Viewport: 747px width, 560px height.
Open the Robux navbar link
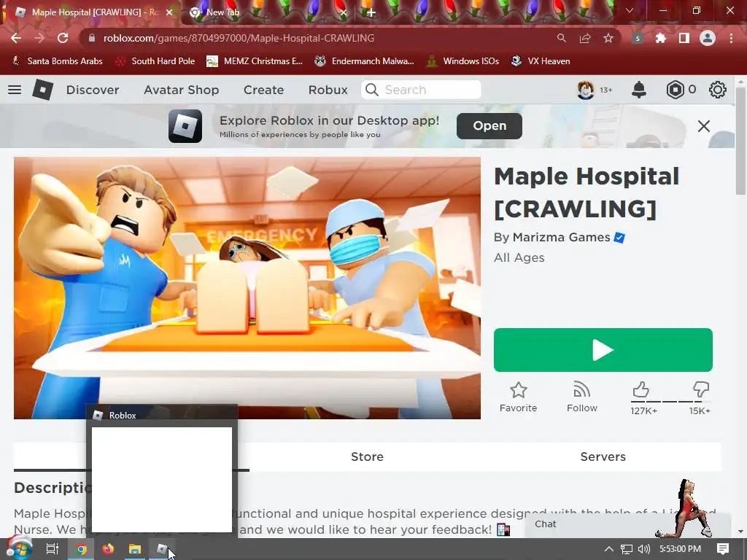coord(328,90)
